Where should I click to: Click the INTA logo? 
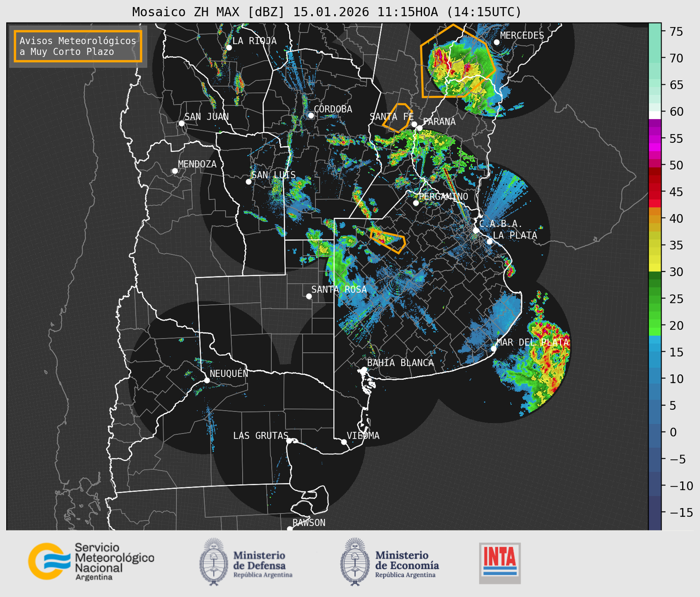pos(500,563)
